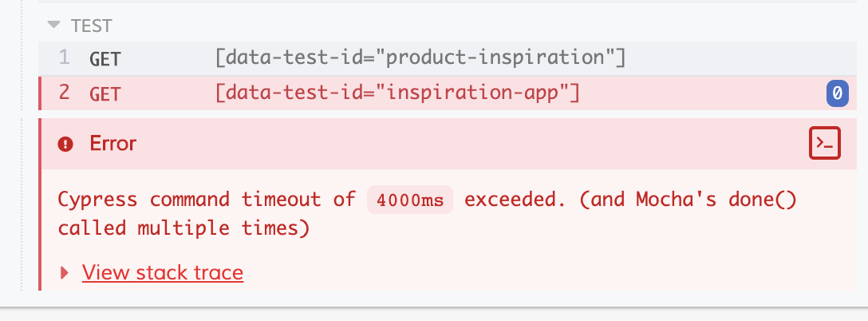Image resolution: width=868 pixels, height=321 pixels.
Task: Click command number 2 in log
Action: pos(64,93)
